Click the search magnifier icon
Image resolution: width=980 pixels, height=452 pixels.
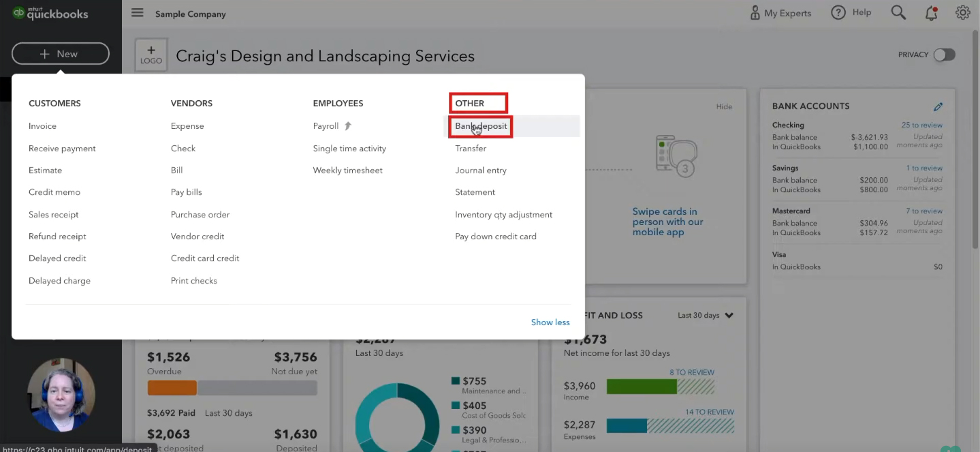click(x=898, y=13)
